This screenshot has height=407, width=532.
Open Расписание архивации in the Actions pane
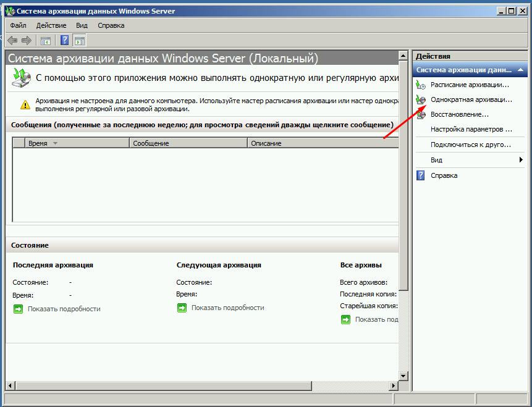[x=469, y=85]
